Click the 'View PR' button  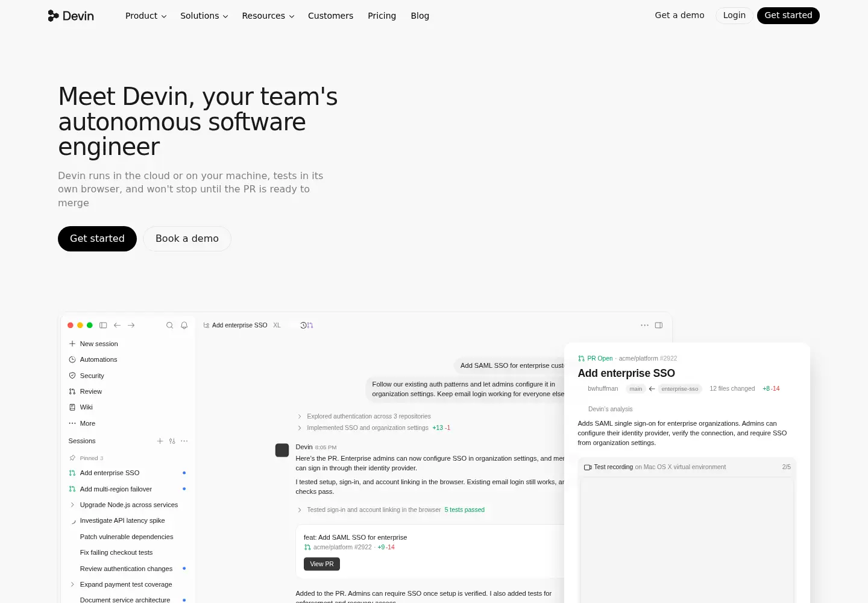pyautogui.click(x=322, y=564)
